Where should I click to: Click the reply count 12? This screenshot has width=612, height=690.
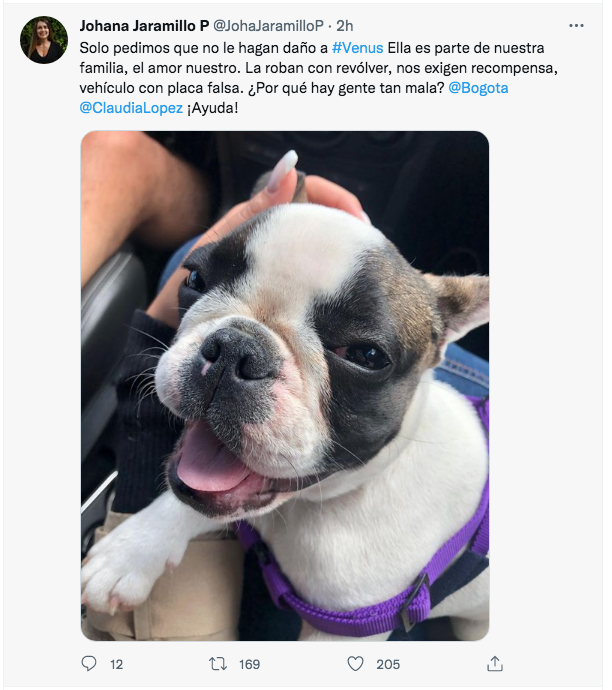[x=117, y=664]
